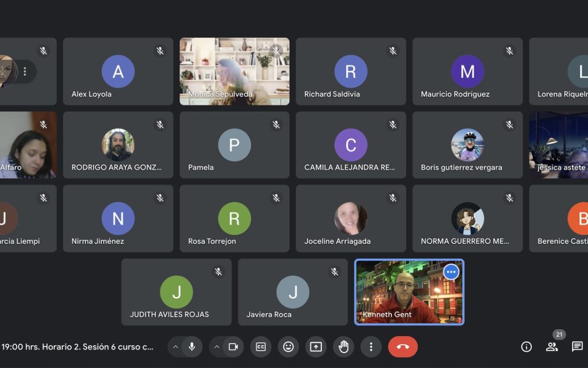588x368 pixels.
Task: Click muted mic icon on Boris gutierrez tile
Action: 509,124
